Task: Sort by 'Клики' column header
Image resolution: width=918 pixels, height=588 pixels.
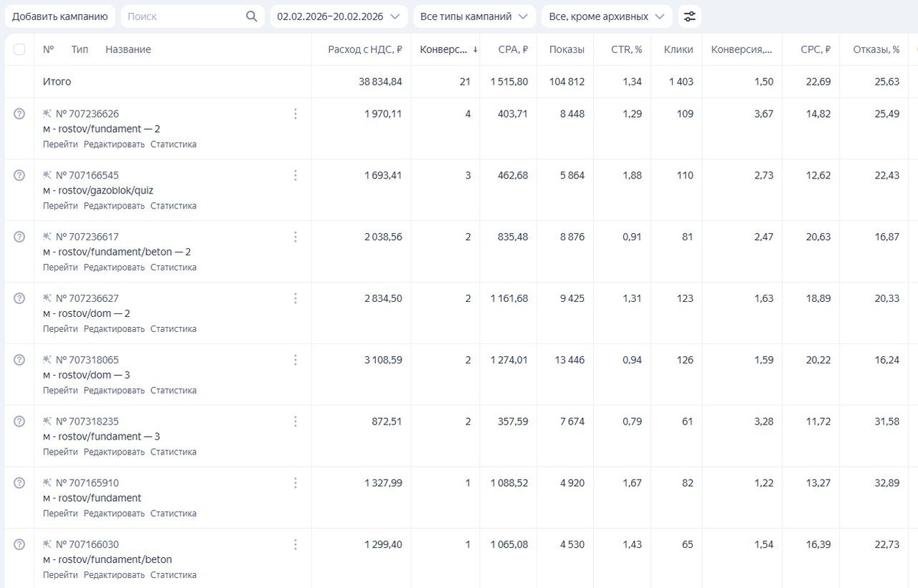Action: click(x=678, y=49)
